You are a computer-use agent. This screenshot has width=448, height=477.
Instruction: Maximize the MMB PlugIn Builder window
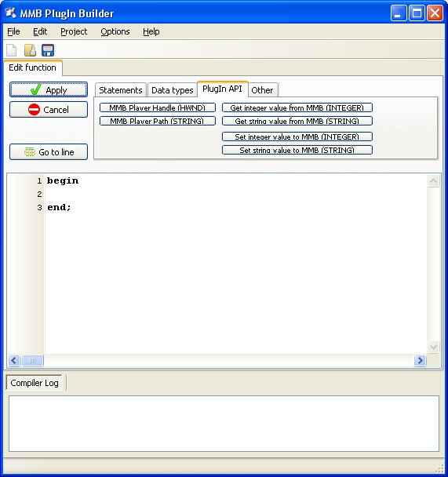click(417, 13)
